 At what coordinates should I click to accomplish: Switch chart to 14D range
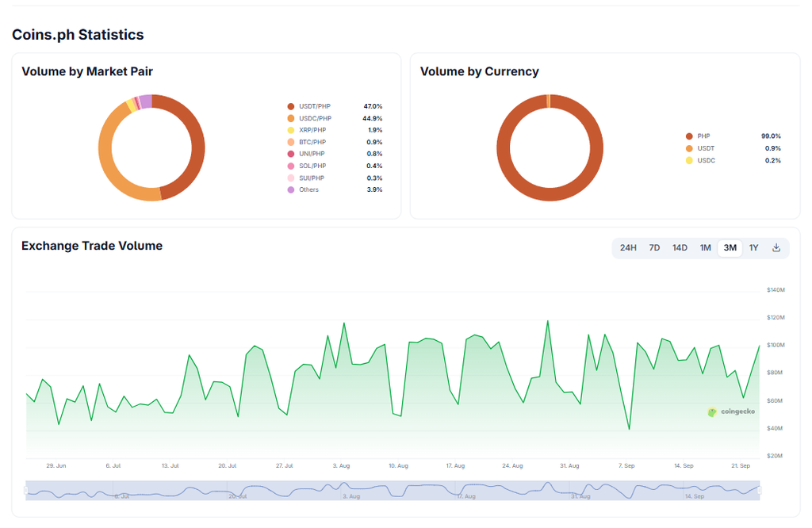tap(680, 248)
